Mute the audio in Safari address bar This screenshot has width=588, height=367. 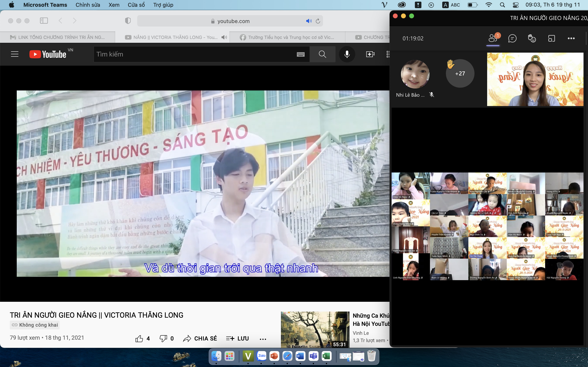pyautogui.click(x=308, y=21)
